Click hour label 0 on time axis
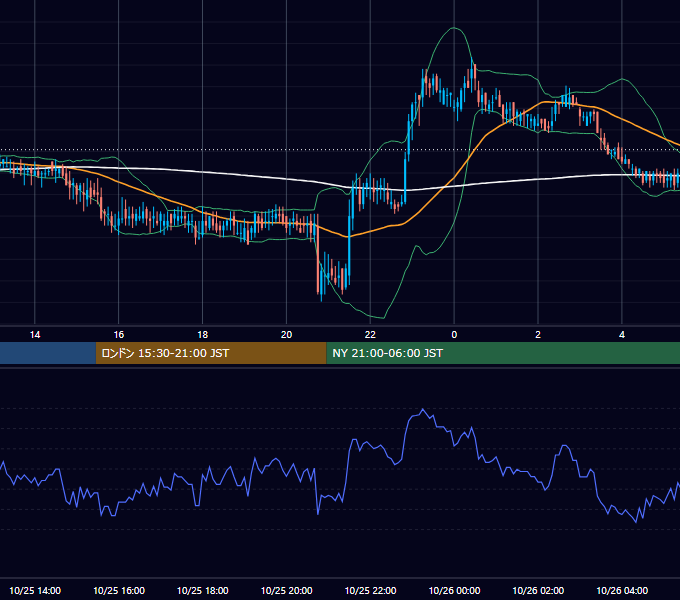This screenshot has width=680, height=600. click(454, 335)
